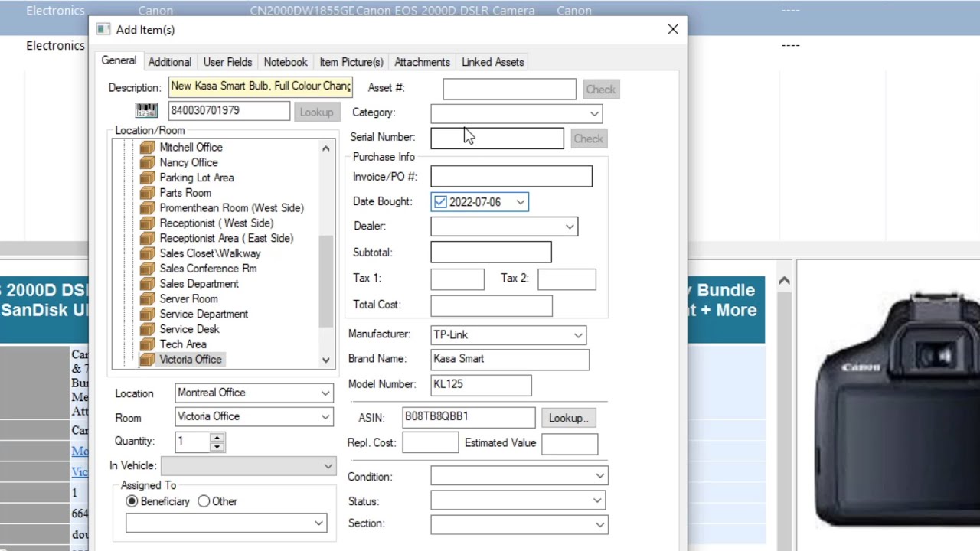Click the Description input field
Viewport: 980px width, 551px height.
click(x=260, y=86)
